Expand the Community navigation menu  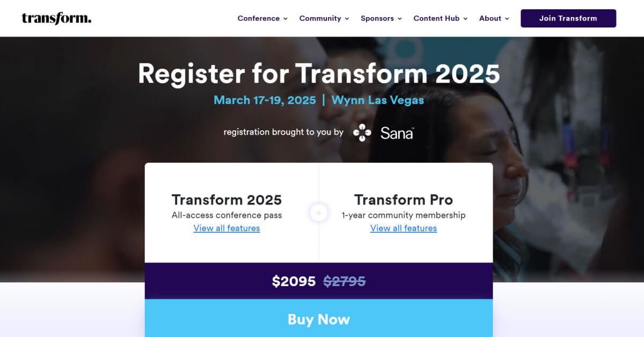click(320, 18)
